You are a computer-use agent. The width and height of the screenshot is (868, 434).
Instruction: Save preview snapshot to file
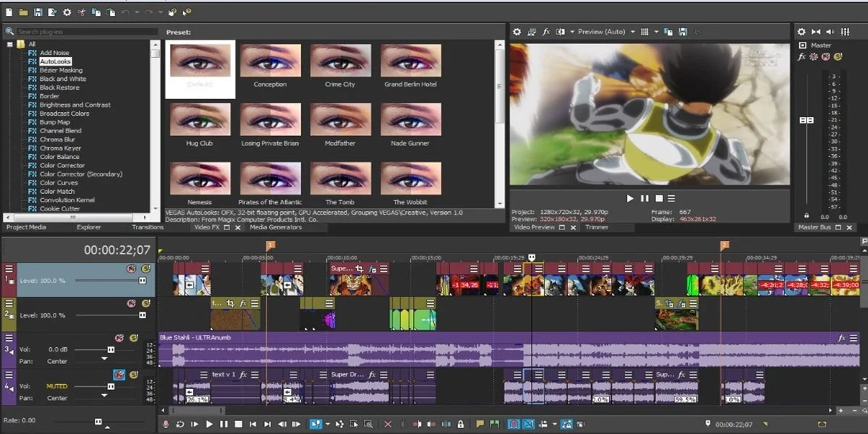tap(682, 32)
